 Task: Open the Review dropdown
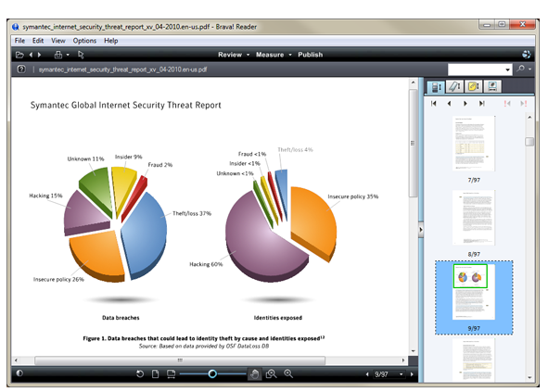coord(234,55)
